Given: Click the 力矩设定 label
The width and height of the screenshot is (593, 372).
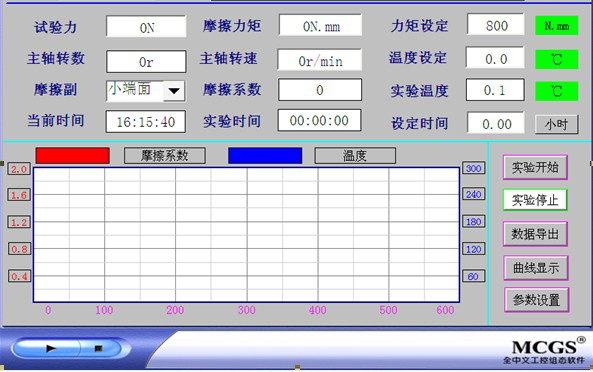Looking at the screenshot, I should point(419,26).
